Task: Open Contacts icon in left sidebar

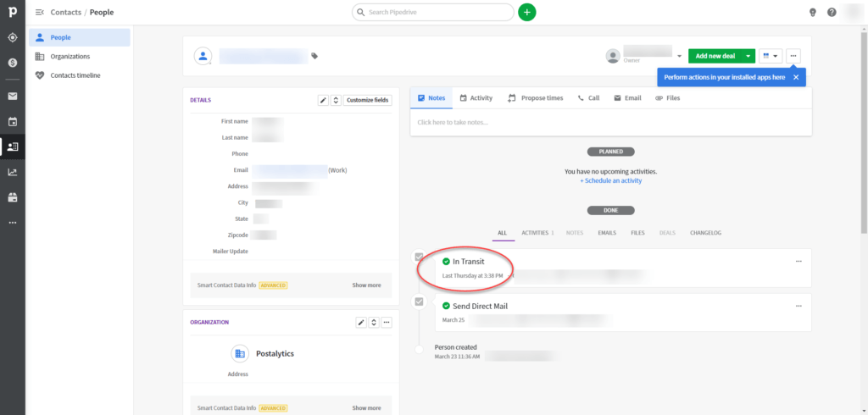Action: (12, 147)
